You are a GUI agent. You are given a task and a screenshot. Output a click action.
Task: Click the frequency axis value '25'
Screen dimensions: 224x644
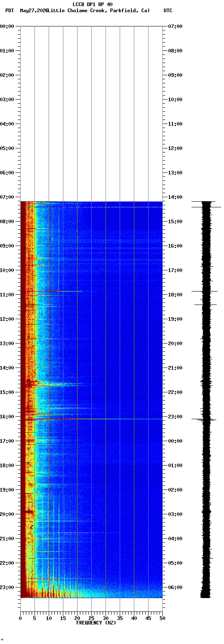pos(91,619)
